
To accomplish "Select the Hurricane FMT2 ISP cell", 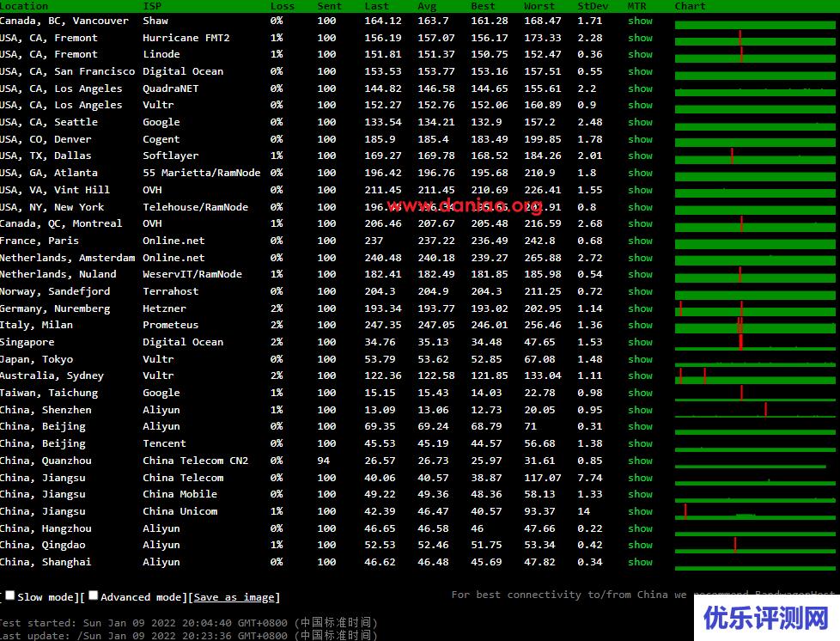I will pos(186,38).
